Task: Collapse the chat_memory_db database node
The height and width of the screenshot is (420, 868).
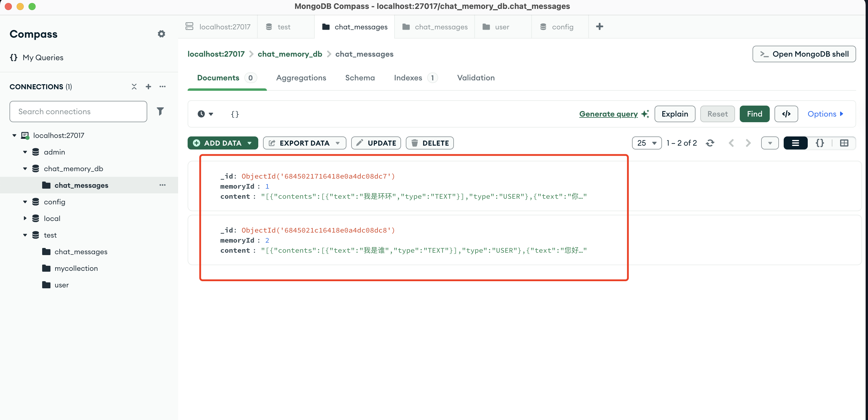Action: (x=25, y=168)
